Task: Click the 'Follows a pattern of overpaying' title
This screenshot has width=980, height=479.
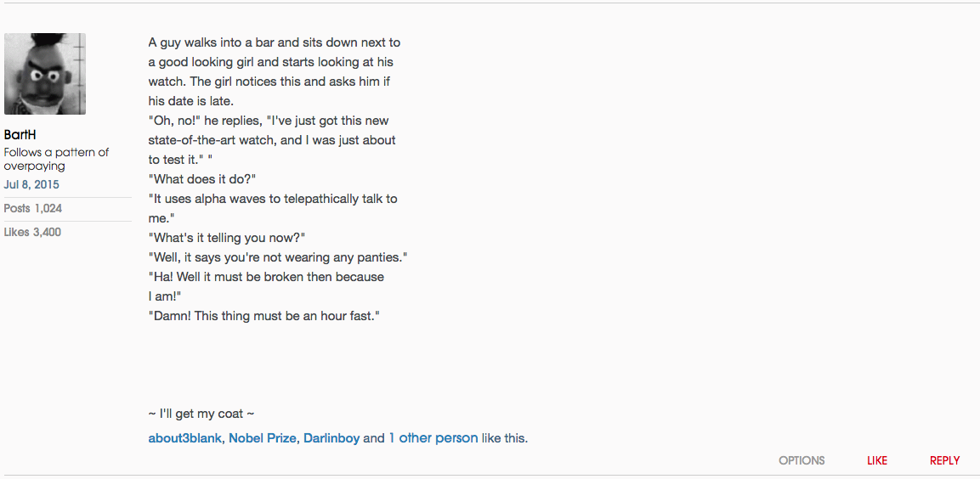Action: [x=56, y=159]
